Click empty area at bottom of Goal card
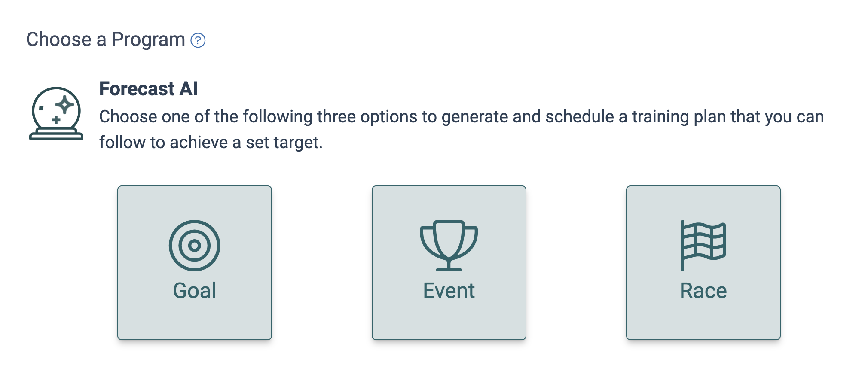Screen dimensions: 868x371 click(195, 322)
